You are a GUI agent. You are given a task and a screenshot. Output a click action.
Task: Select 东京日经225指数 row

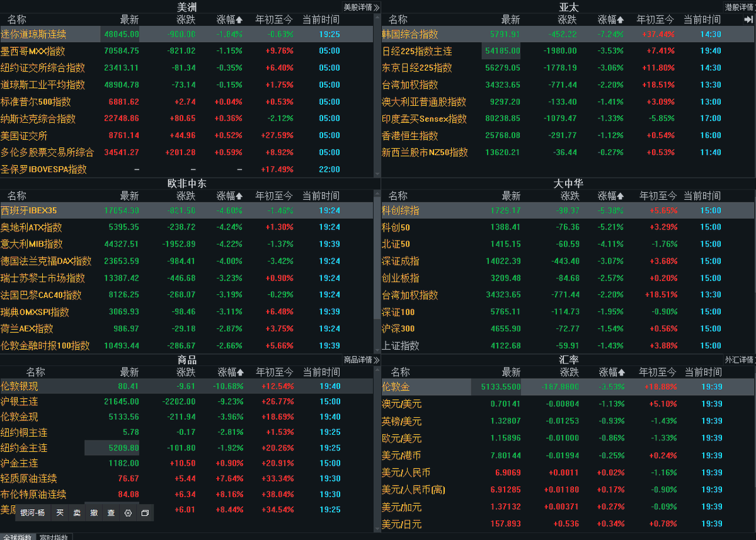pos(568,67)
